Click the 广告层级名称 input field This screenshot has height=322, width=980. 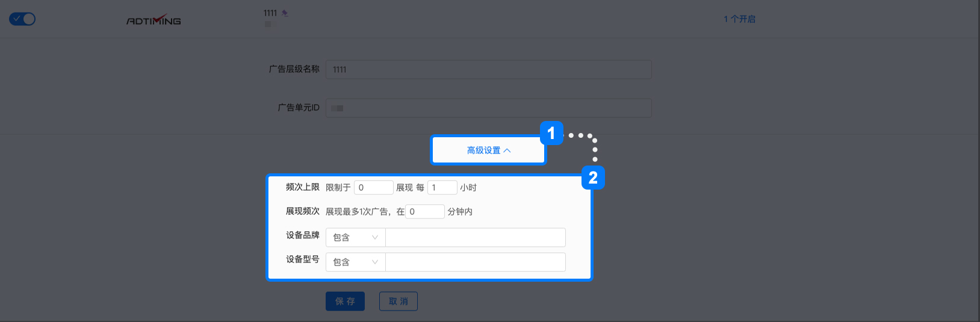[489, 69]
